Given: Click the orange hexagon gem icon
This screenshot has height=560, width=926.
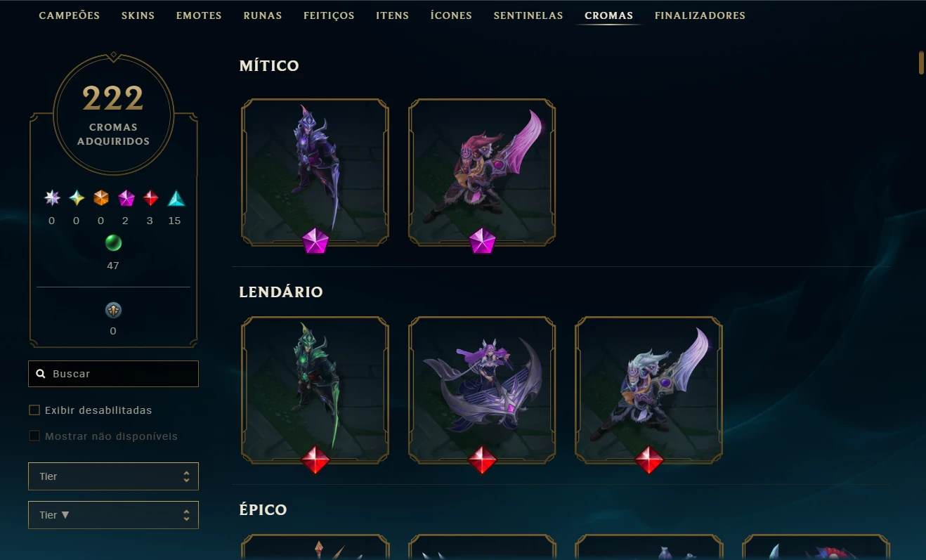Looking at the screenshot, I should pos(101,199).
